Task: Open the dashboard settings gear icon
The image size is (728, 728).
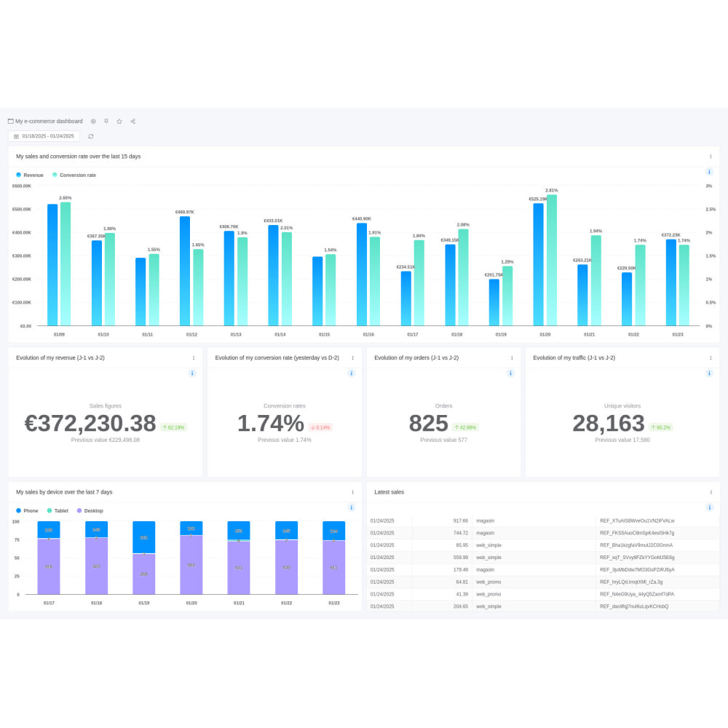Action: pyautogui.click(x=92, y=121)
